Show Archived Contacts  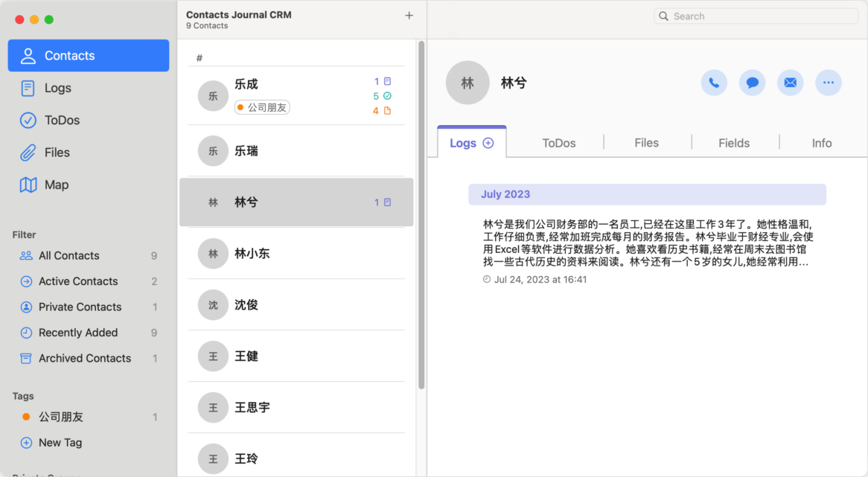tap(89, 359)
